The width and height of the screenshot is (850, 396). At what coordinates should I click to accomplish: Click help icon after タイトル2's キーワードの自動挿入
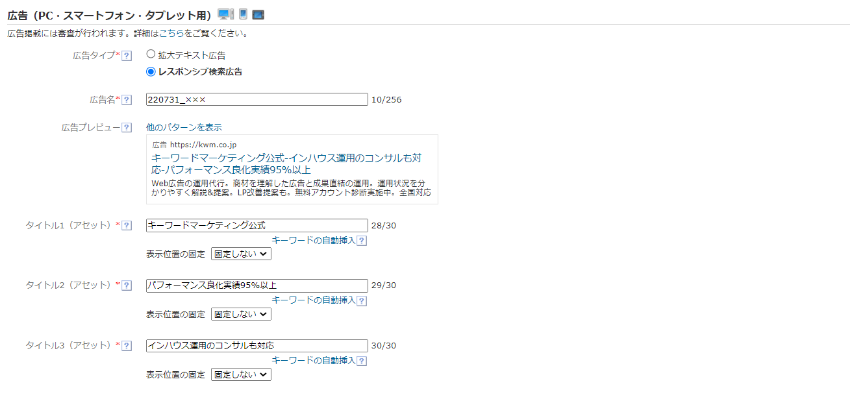362,300
